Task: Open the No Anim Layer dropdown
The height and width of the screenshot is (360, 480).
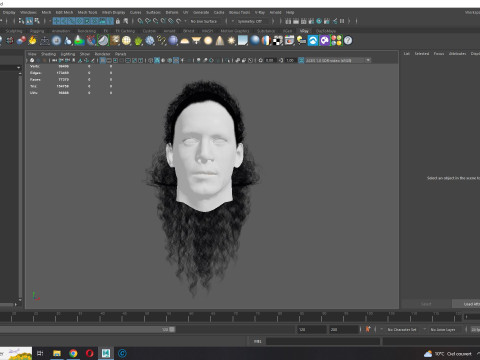Action: point(443,329)
